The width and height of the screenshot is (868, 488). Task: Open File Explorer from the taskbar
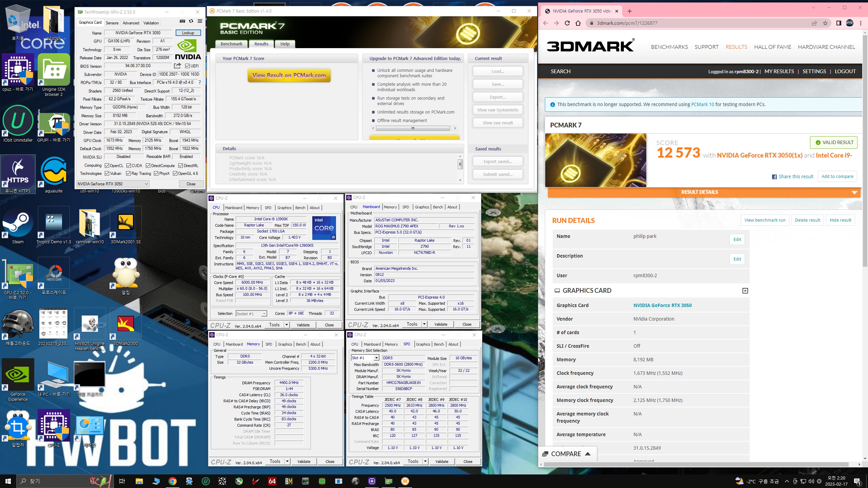[x=139, y=481]
